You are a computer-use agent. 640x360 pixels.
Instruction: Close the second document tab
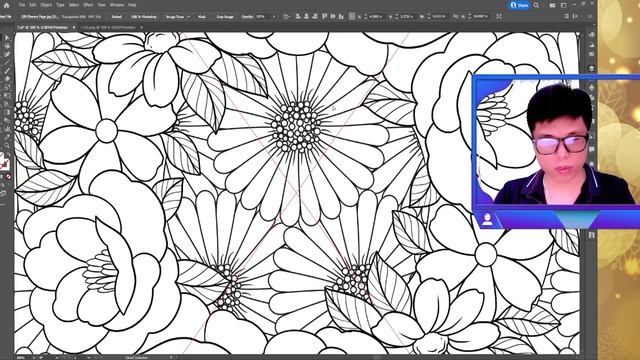pos(142,27)
